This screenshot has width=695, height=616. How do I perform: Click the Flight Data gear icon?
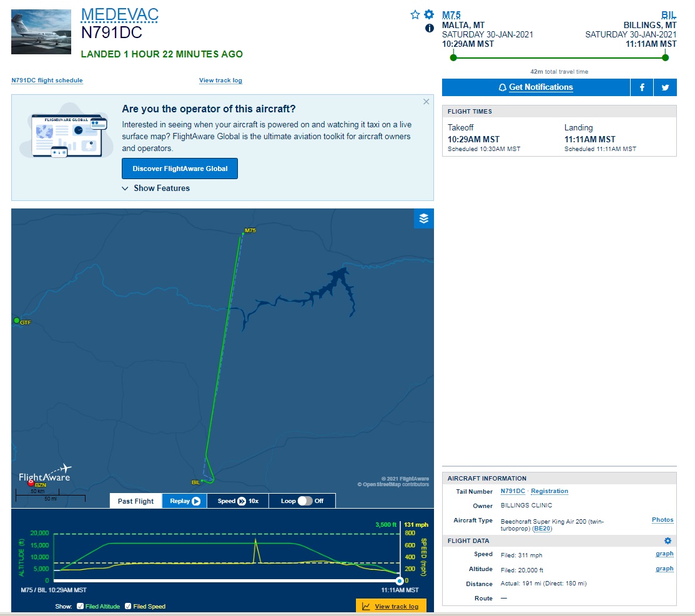668,540
